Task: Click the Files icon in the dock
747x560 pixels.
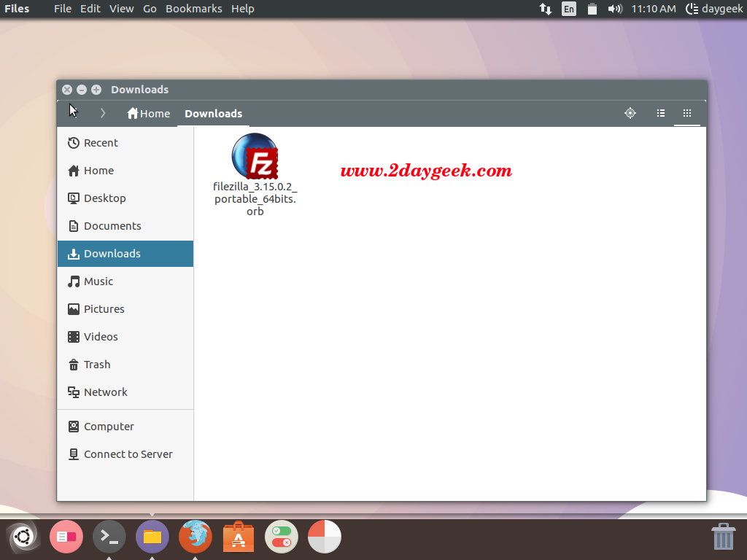Action: point(152,537)
